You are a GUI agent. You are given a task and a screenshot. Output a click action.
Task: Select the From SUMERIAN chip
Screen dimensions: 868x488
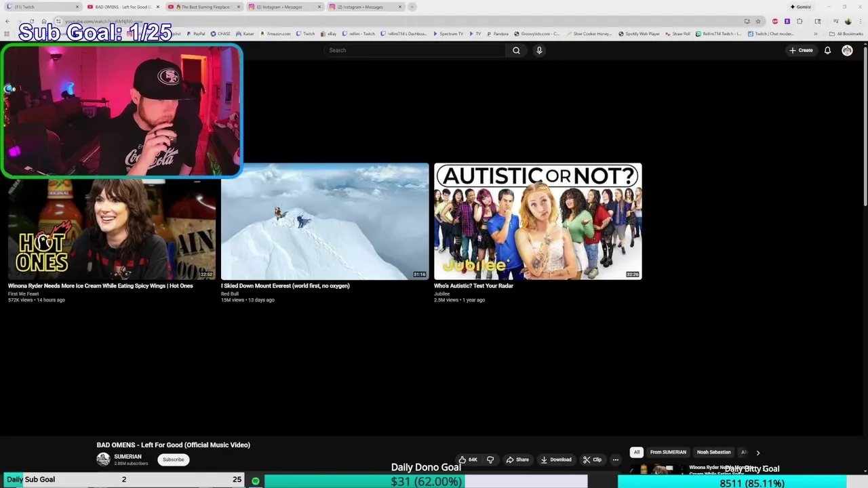point(668,452)
